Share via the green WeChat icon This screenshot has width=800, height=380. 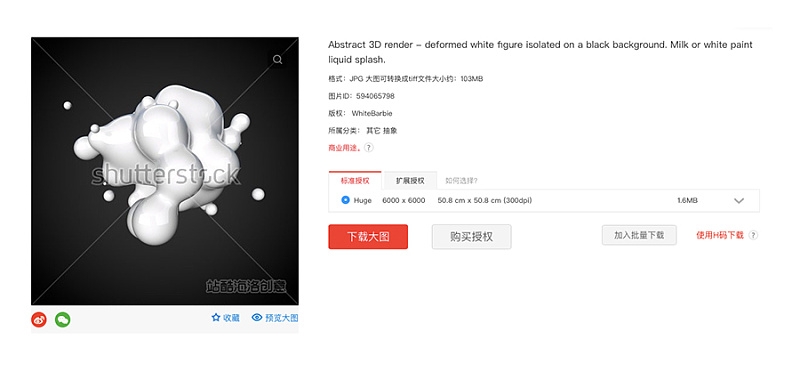pyautogui.click(x=62, y=320)
